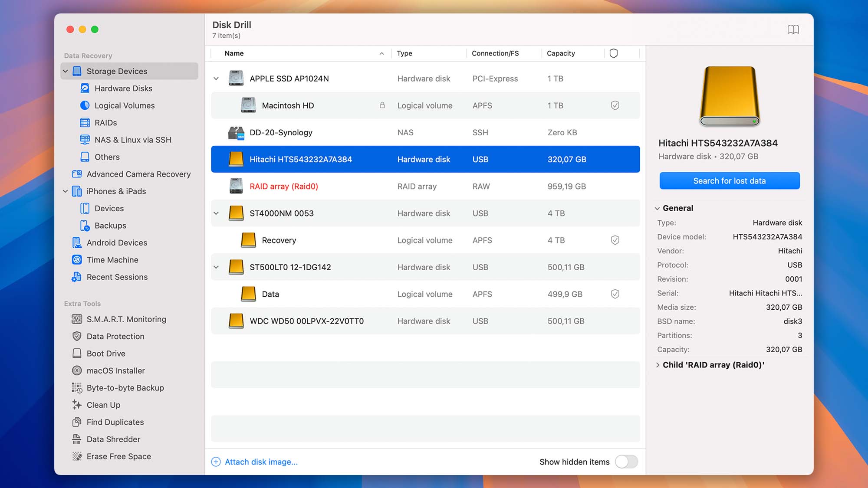This screenshot has width=868, height=488.
Task: Click the macOS Installer icon
Action: tap(77, 371)
